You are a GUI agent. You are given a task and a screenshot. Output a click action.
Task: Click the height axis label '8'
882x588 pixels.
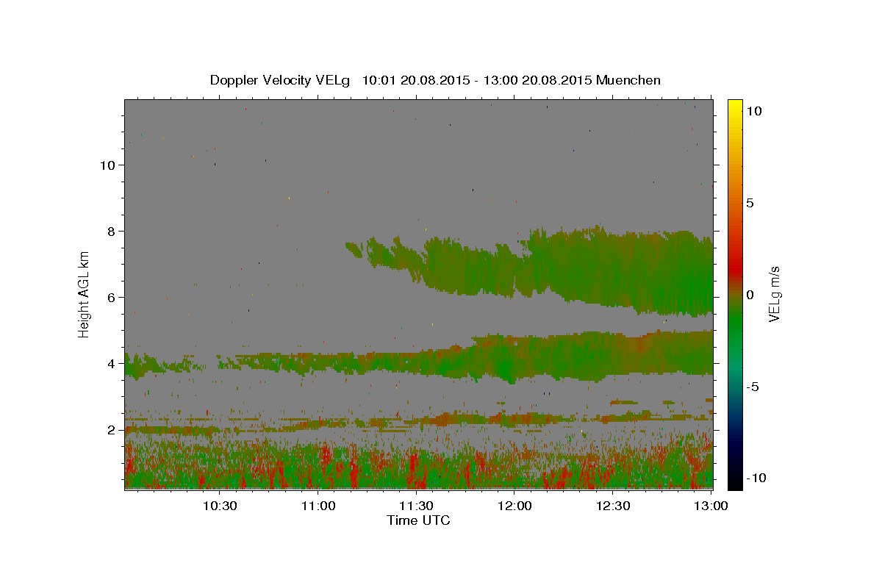112,231
